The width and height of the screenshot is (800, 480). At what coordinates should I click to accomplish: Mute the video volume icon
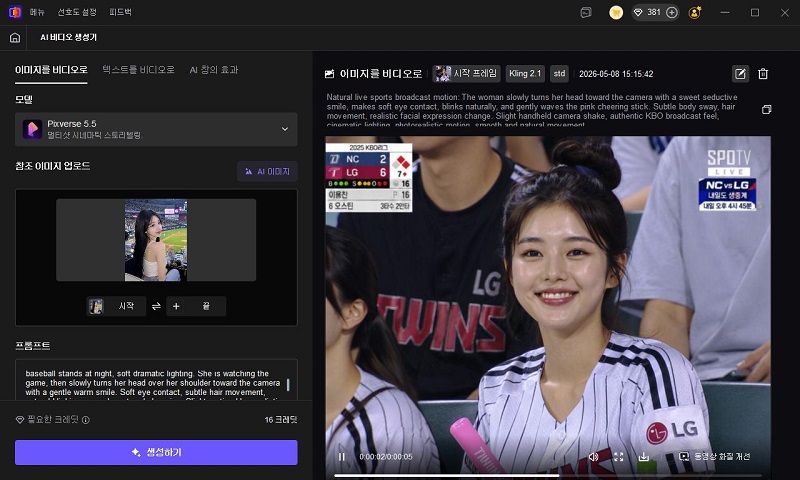click(x=593, y=457)
